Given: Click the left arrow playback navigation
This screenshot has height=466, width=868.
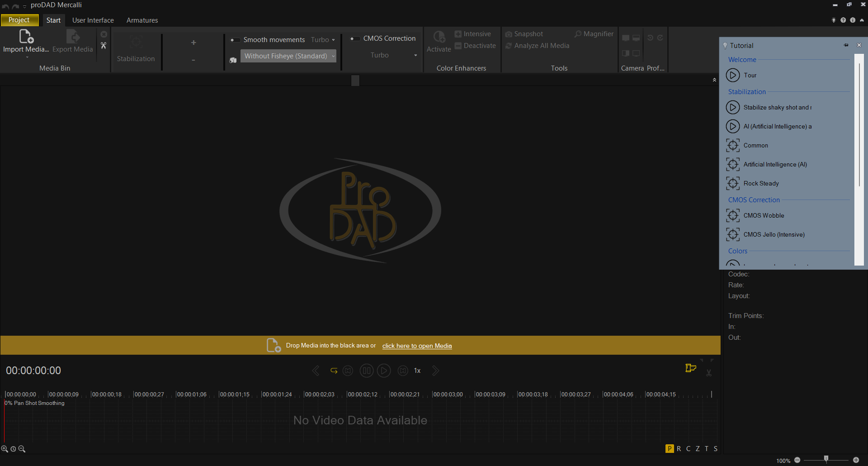Looking at the screenshot, I should [x=316, y=371].
